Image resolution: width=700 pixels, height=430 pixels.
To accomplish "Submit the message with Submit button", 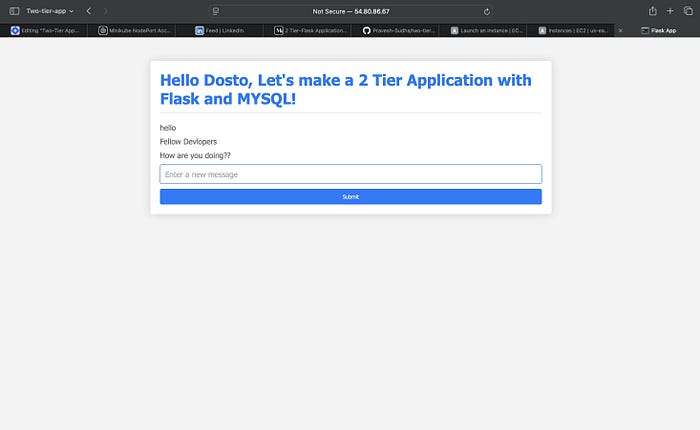I will pos(351,196).
